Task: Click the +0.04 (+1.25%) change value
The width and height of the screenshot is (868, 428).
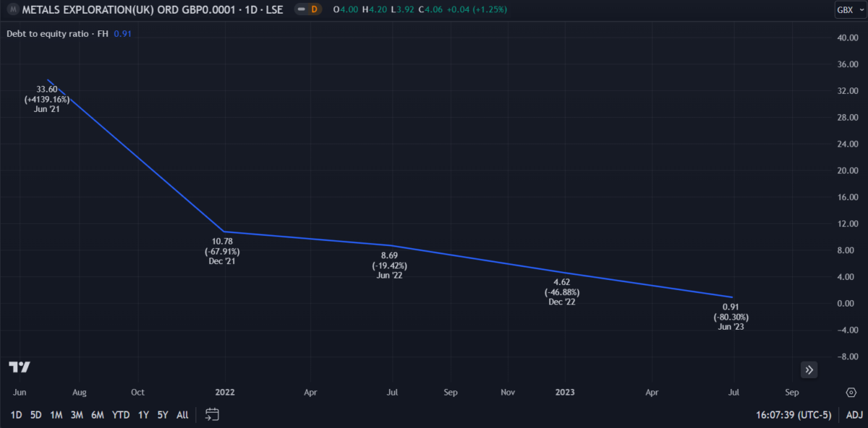Action: pyautogui.click(x=478, y=9)
